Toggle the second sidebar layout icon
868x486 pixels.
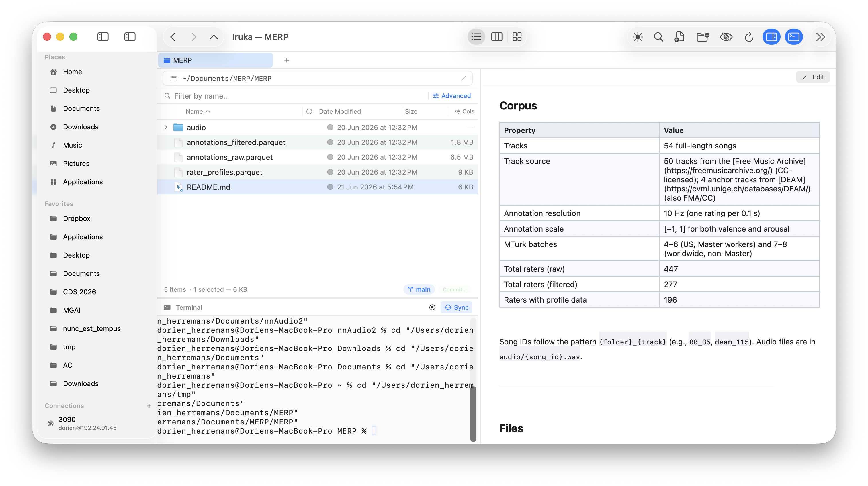pos(130,37)
